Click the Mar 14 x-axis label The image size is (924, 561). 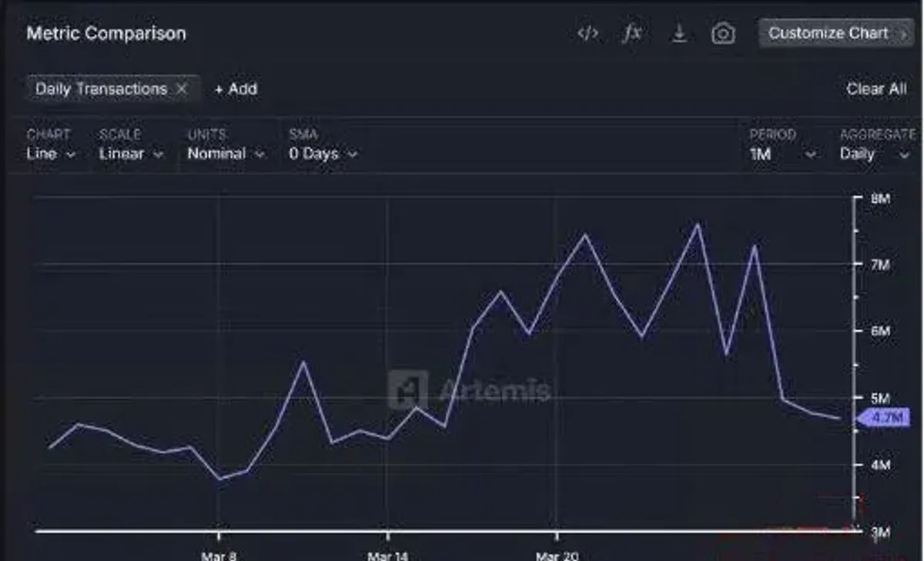click(x=387, y=556)
